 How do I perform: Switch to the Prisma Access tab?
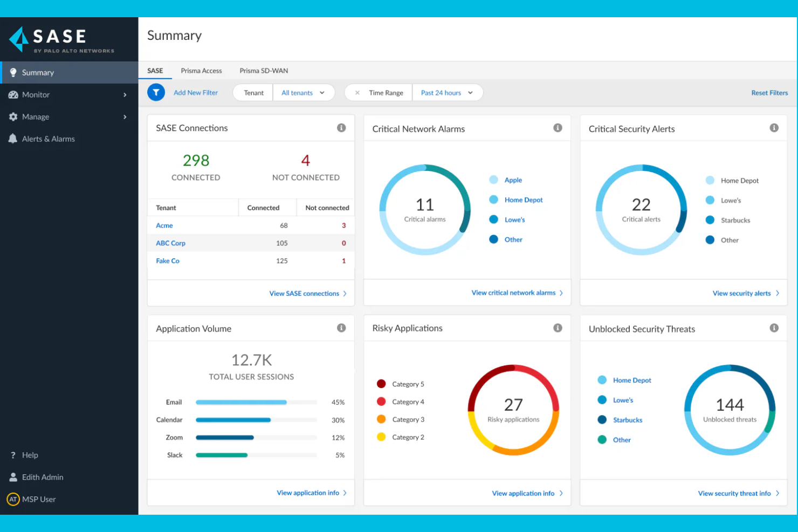[x=201, y=71]
